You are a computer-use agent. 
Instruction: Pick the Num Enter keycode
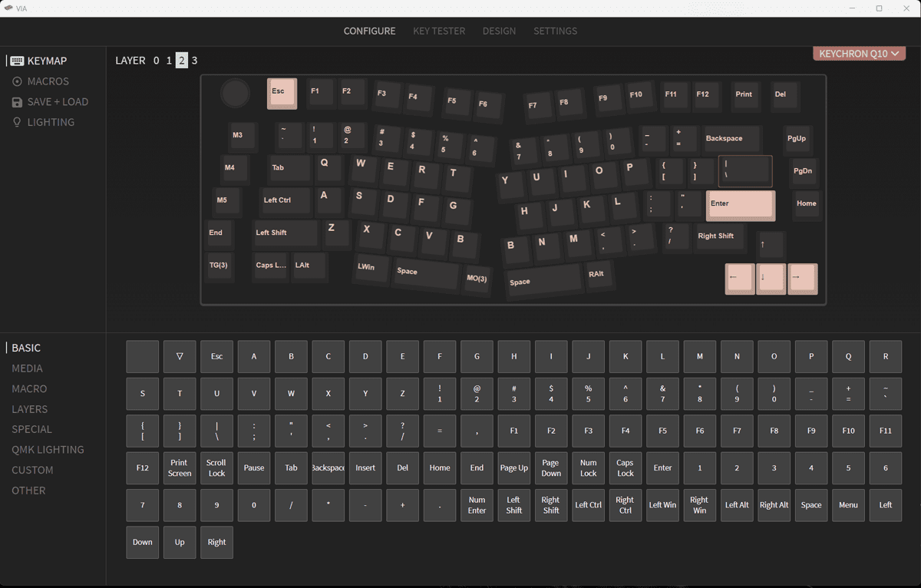[x=477, y=505]
